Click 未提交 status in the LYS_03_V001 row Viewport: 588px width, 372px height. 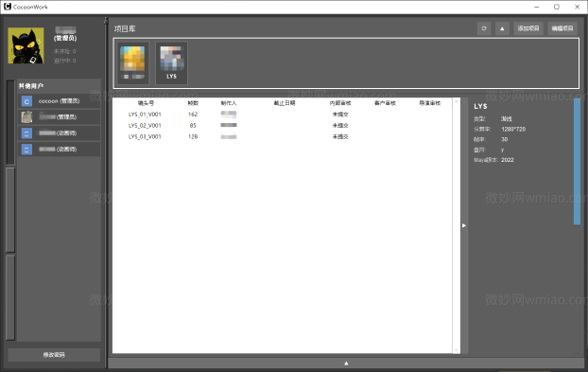point(340,136)
